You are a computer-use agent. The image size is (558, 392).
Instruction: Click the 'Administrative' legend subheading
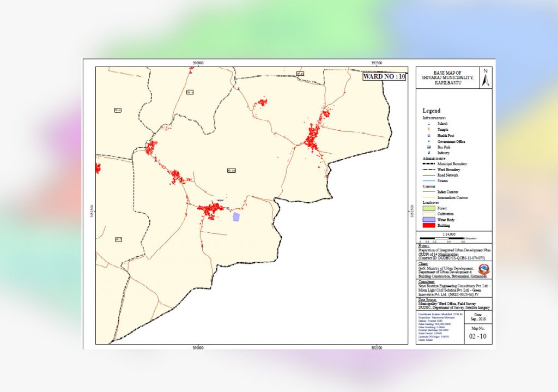point(434,159)
